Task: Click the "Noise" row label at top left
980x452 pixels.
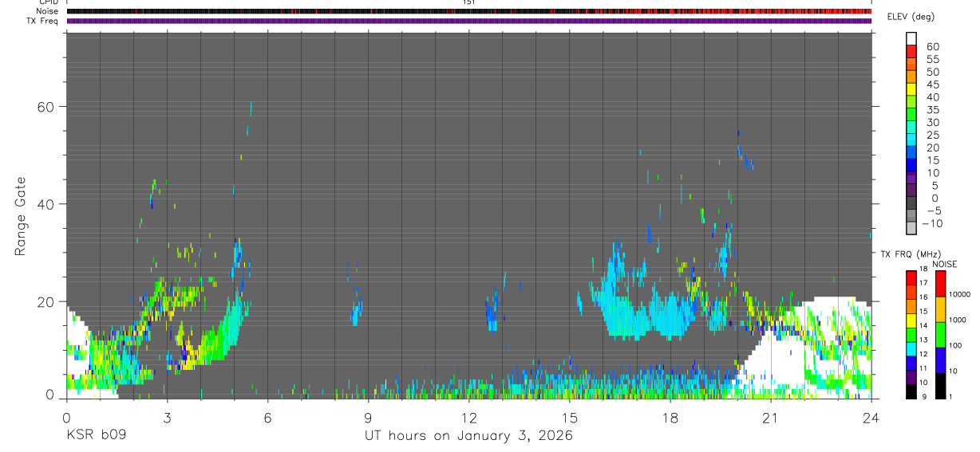Action: pos(47,11)
